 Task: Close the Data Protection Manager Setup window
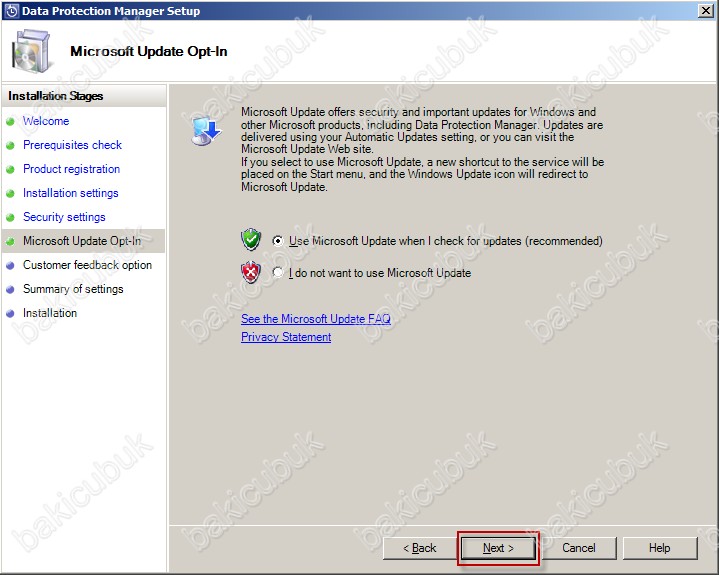pos(705,11)
